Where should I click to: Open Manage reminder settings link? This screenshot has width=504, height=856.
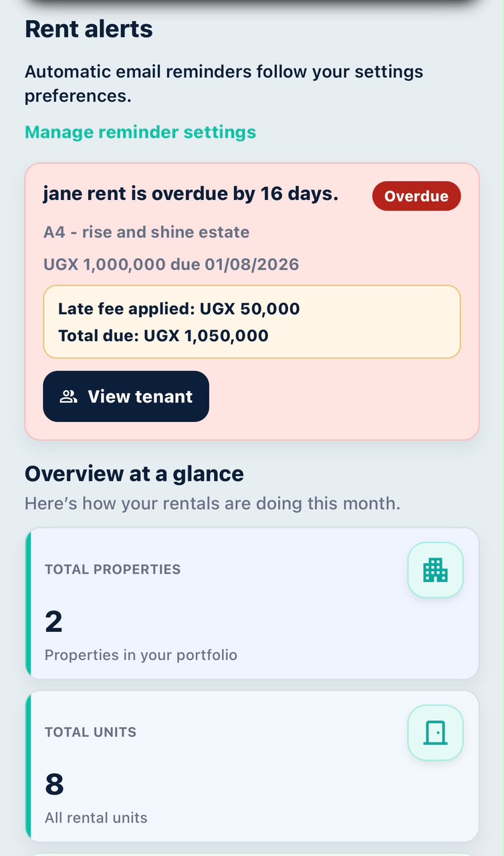tap(140, 132)
